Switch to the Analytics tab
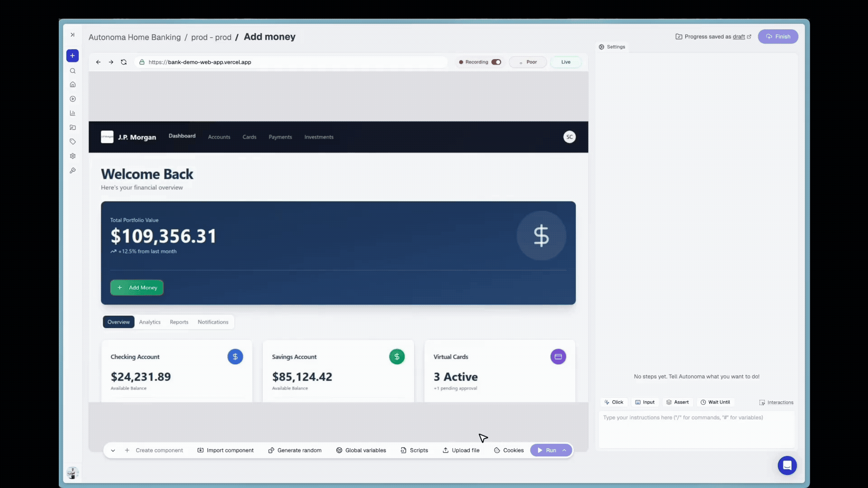Viewport: 868px width, 488px height. point(150,322)
